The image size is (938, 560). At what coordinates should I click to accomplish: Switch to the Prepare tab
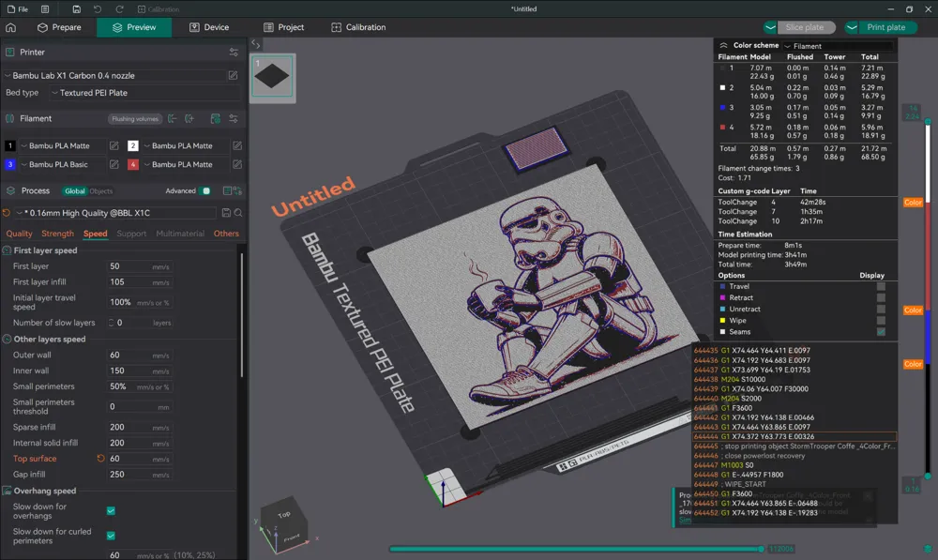pos(59,27)
